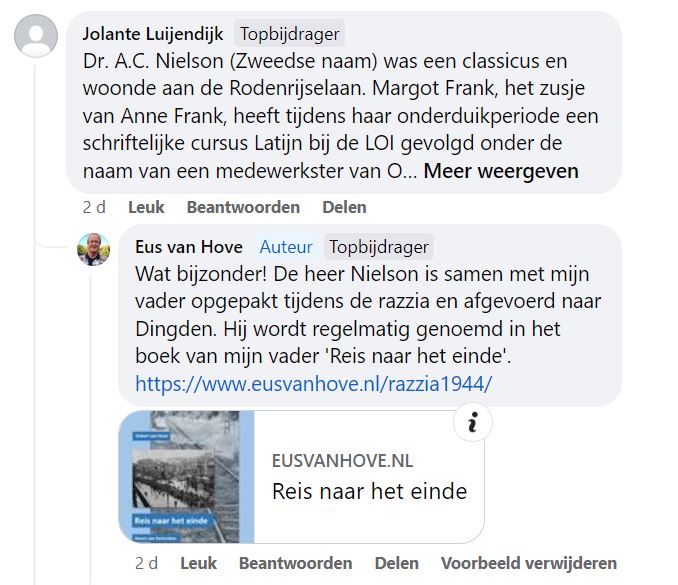Click the Auteur label

286,247
